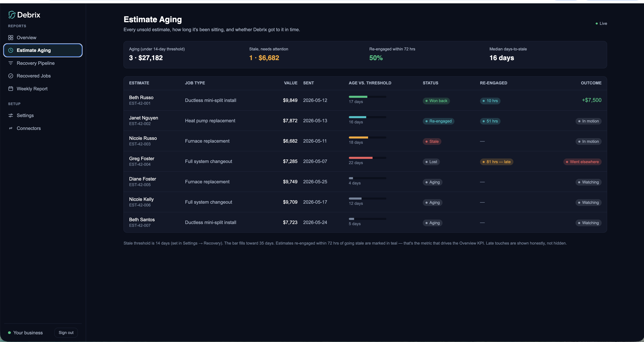Click the Re-engaged within 72 hrs 50% stat

point(392,54)
